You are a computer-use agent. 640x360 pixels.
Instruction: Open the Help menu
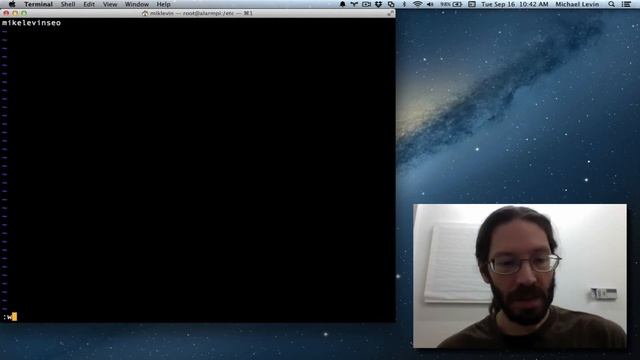[x=164, y=4]
